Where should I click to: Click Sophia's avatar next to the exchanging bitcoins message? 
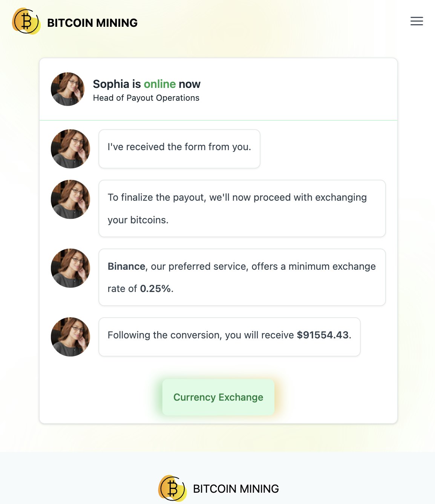tap(70, 199)
